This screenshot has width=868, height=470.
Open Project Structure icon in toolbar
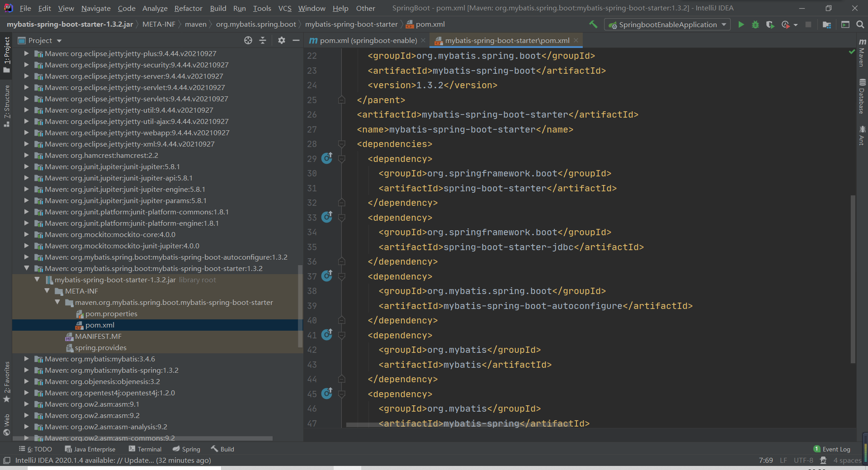click(x=827, y=24)
